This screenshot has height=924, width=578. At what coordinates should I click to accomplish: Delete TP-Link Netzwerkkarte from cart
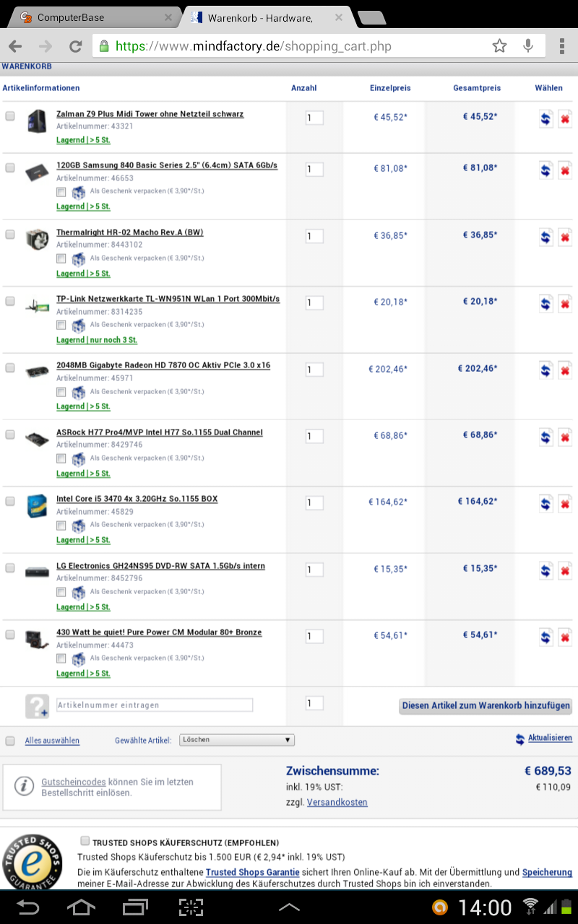[x=565, y=304]
